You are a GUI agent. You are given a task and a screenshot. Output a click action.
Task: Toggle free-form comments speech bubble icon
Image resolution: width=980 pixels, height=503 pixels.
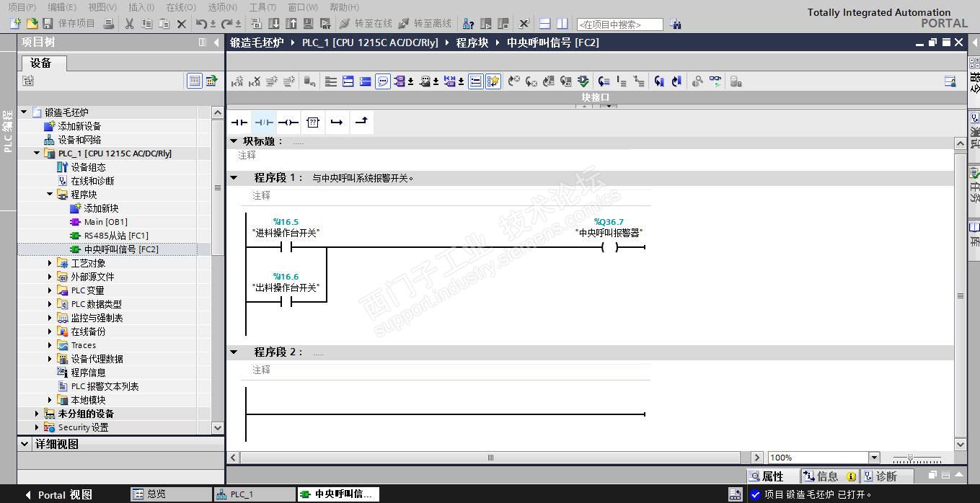pyautogui.click(x=383, y=81)
